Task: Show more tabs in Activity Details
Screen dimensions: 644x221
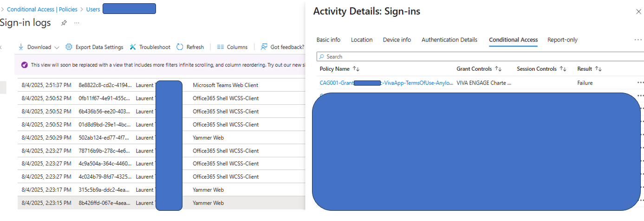Action: tap(638, 40)
